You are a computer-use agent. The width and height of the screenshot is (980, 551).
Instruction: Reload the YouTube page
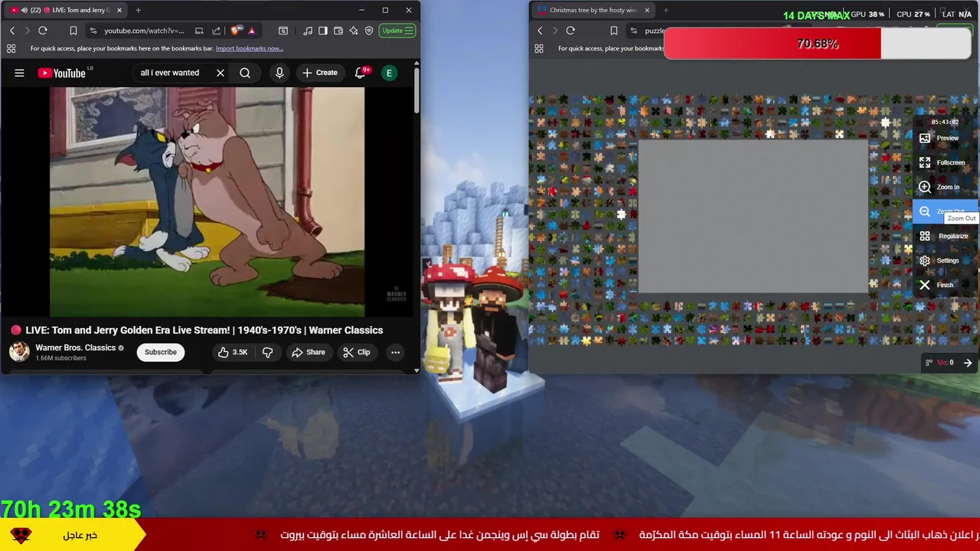click(x=43, y=31)
